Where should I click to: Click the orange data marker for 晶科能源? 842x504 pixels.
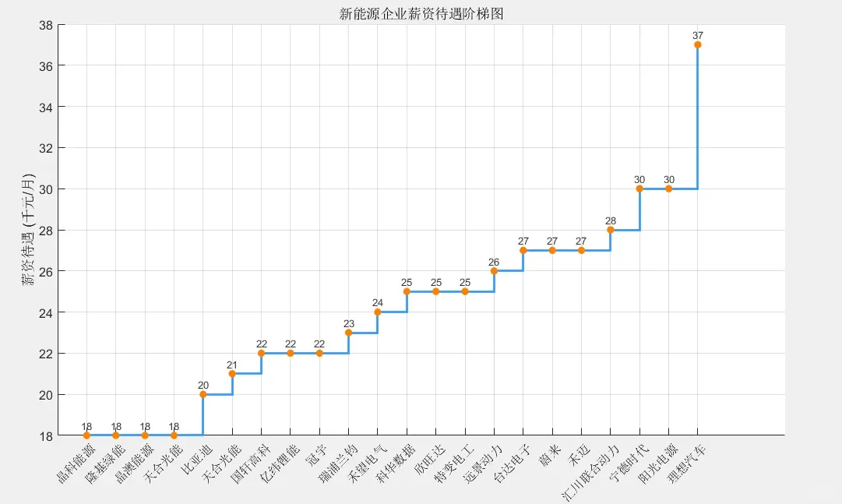point(86,435)
